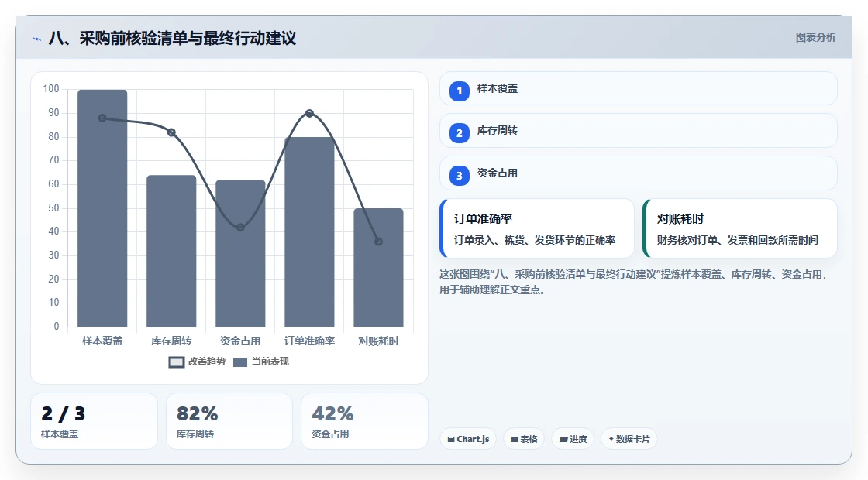Click the text 订单录入、拣货、发货环节的正确率
The height and width of the screenshot is (480, 868).
pyautogui.click(x=535, y=240)
